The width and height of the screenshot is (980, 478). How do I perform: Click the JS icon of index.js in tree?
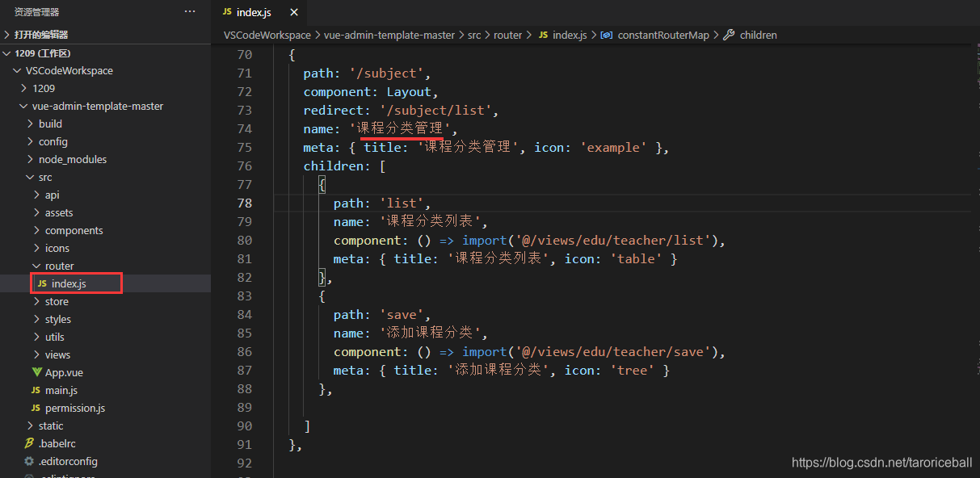tap(42, 283)
